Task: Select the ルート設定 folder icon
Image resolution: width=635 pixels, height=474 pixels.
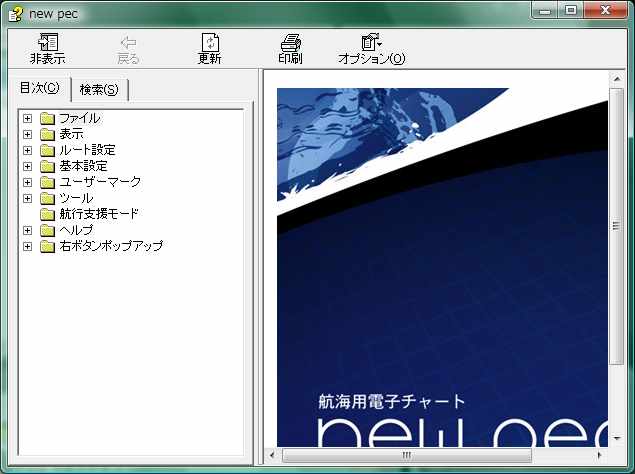Action: (x=47, y=150)
